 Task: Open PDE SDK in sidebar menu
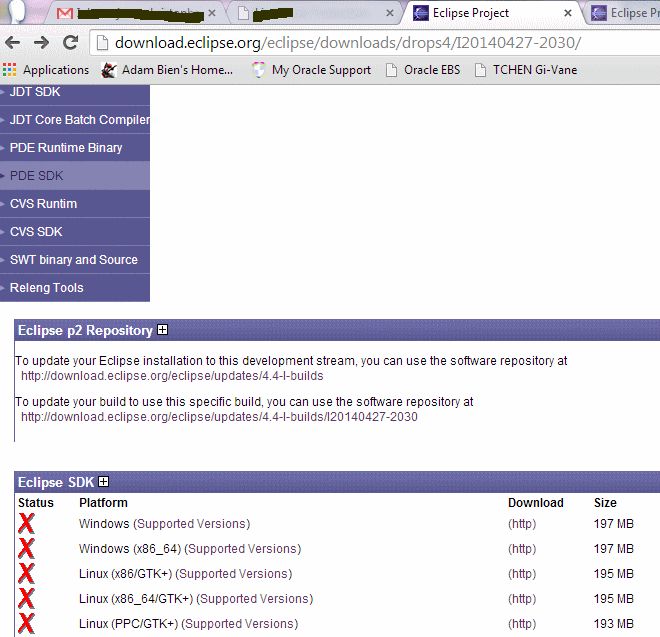pos(36,176)
